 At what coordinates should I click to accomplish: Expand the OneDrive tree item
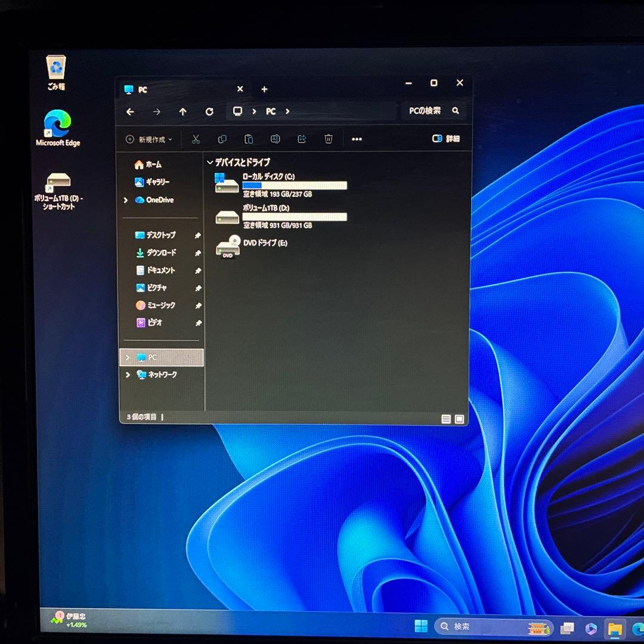point(126,200)
